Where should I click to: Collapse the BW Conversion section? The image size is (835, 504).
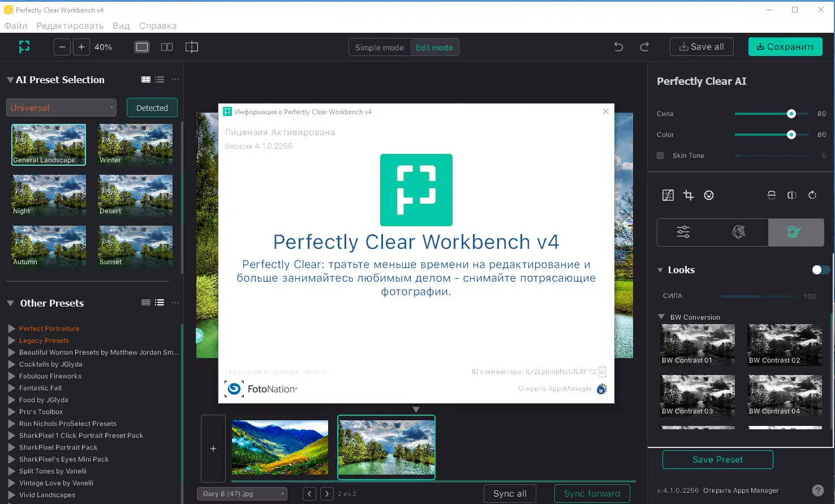661,317
